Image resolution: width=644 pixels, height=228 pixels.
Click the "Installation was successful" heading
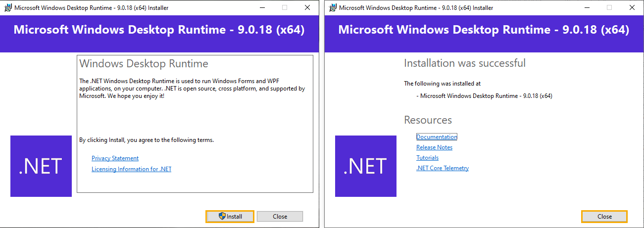(465, 63)
